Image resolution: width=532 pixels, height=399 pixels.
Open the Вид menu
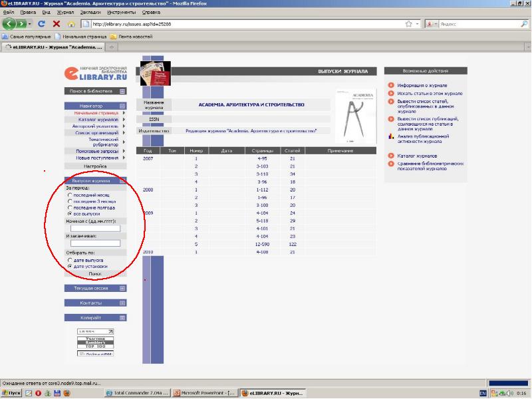click(x=46, y=12)
